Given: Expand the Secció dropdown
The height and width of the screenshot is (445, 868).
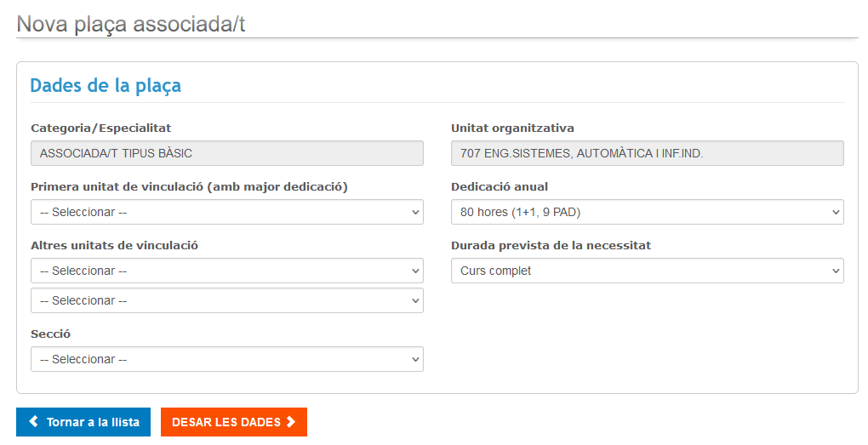Looking at the screenshot, I should click(226, 359).
